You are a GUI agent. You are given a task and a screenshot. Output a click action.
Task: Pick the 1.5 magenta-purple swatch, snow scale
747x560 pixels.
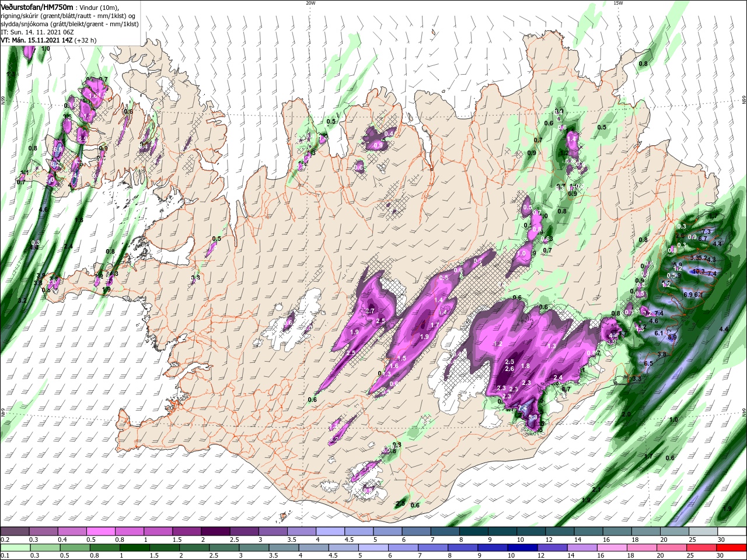click(x=187, y=531)
